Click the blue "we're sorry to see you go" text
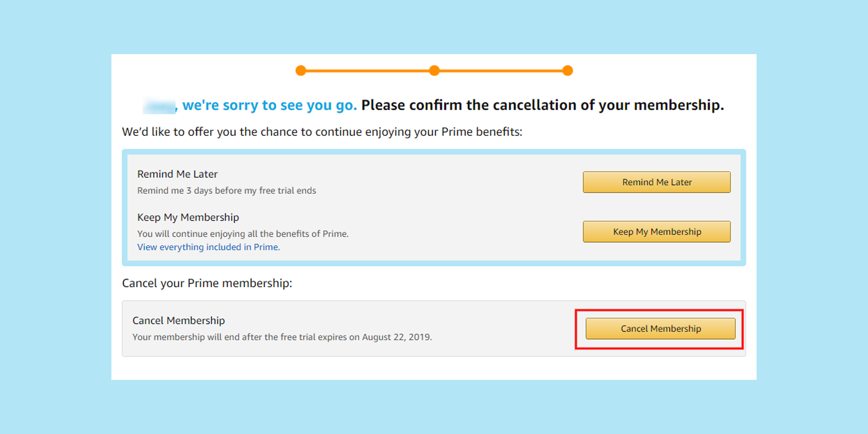This screenshot has height=434, width=868. 269,105
